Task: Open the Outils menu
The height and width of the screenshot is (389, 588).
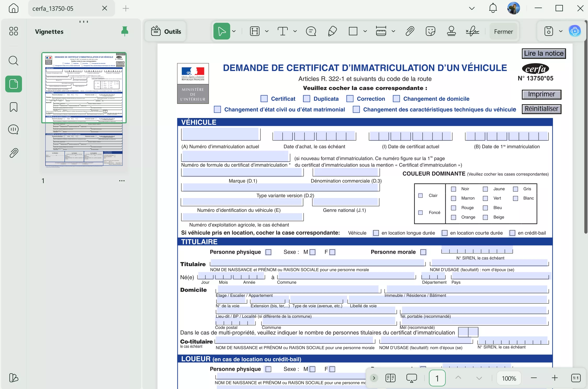Action: coord(166,31)
